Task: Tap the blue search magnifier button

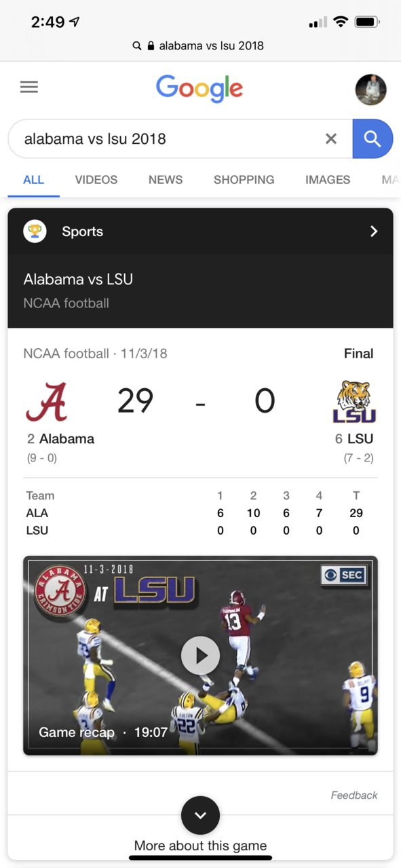Action: (x=373, y=138)
